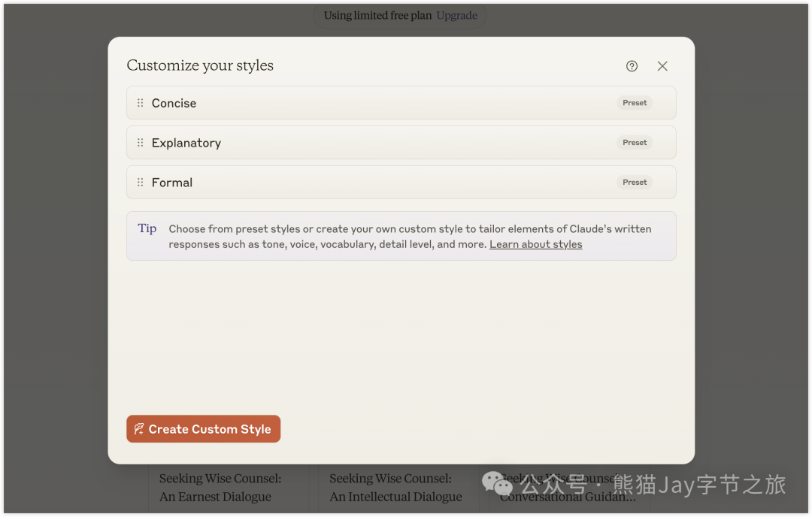Click the drag handle beside Explanatory
Viewport: 812px width, 517px height.
point(140,142)
